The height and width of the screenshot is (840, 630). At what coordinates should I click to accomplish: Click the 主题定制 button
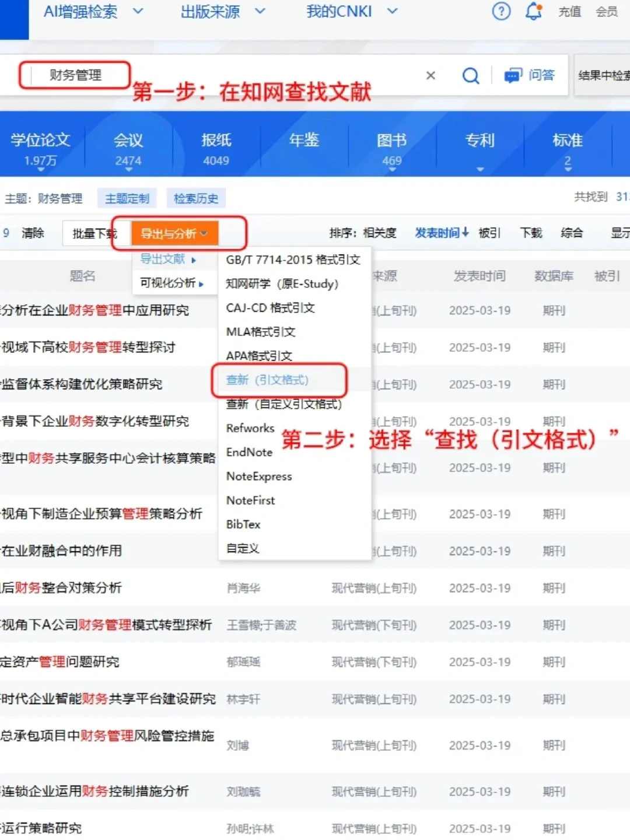point(127,198)
